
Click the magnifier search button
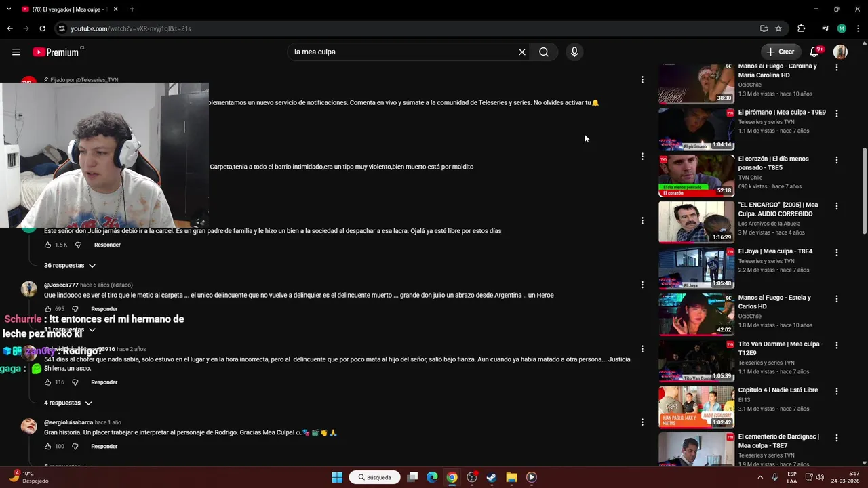[544, 52]
